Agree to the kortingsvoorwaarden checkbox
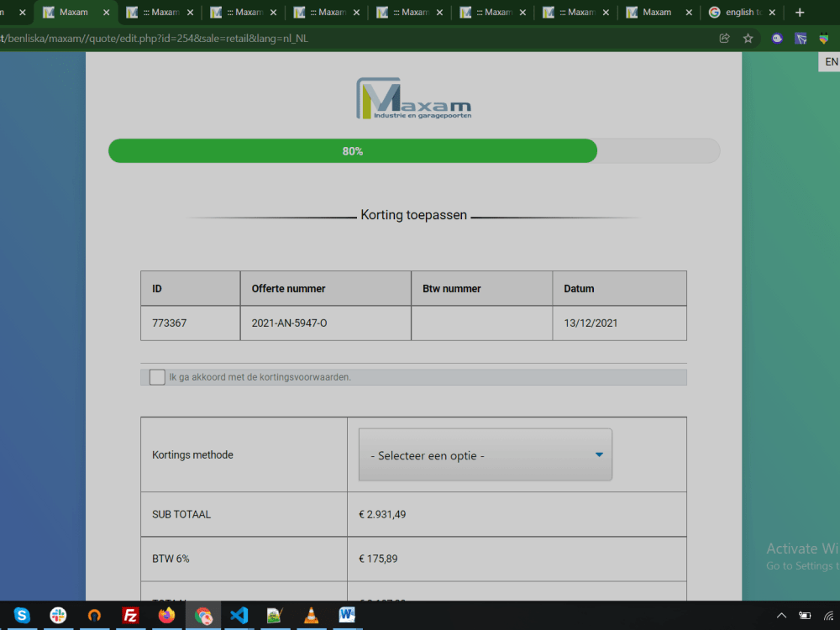840x630 pixels. point(157,376)
